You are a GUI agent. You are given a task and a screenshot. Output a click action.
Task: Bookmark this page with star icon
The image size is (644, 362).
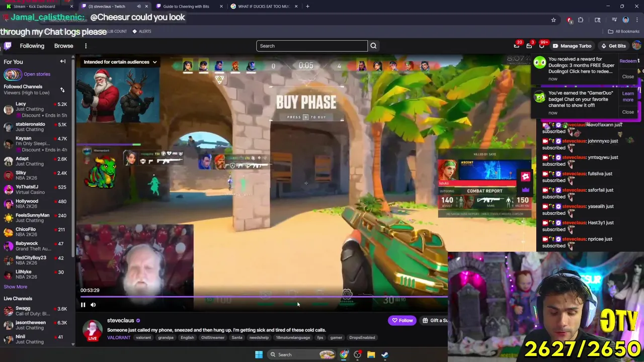point(553,20)
